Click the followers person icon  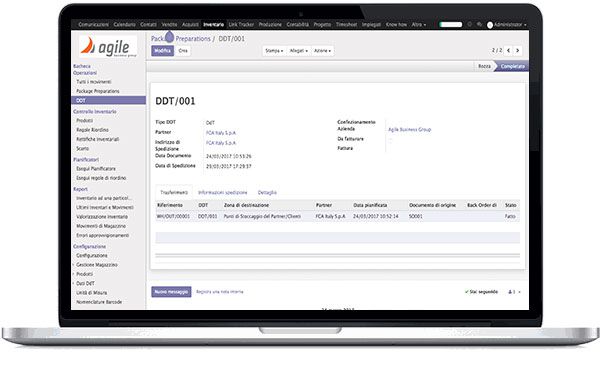point(510,292)
